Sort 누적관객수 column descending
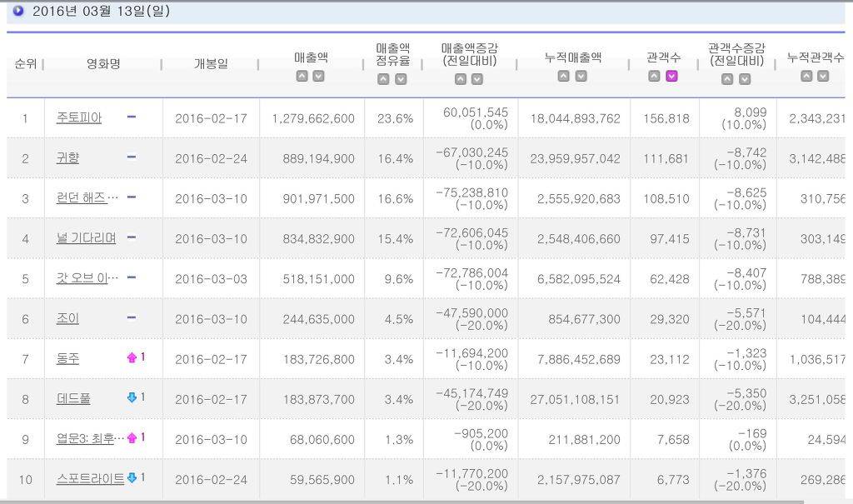The image size is (853, 504). (x=823, y=76)
